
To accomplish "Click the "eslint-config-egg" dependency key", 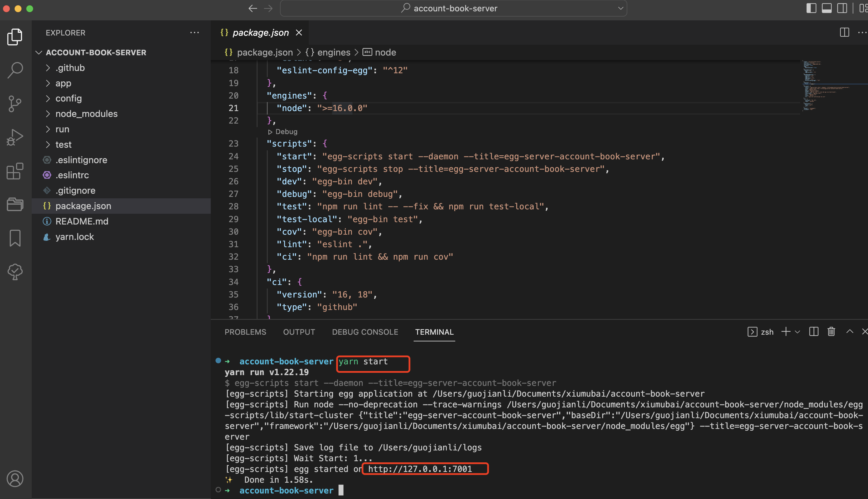I will (x=325, y=70).
